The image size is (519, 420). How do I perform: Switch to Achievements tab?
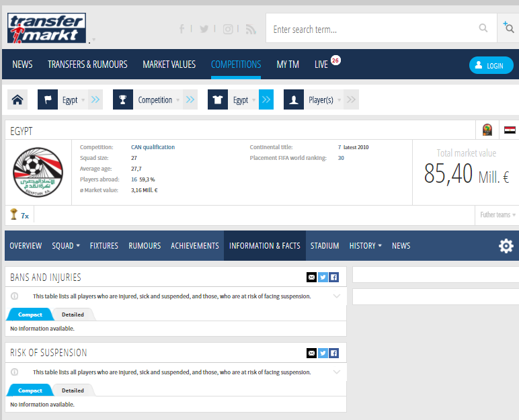point(195,245)
